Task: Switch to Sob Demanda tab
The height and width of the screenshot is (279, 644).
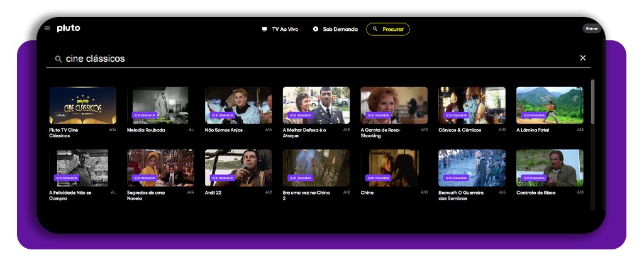Action: 335,29
